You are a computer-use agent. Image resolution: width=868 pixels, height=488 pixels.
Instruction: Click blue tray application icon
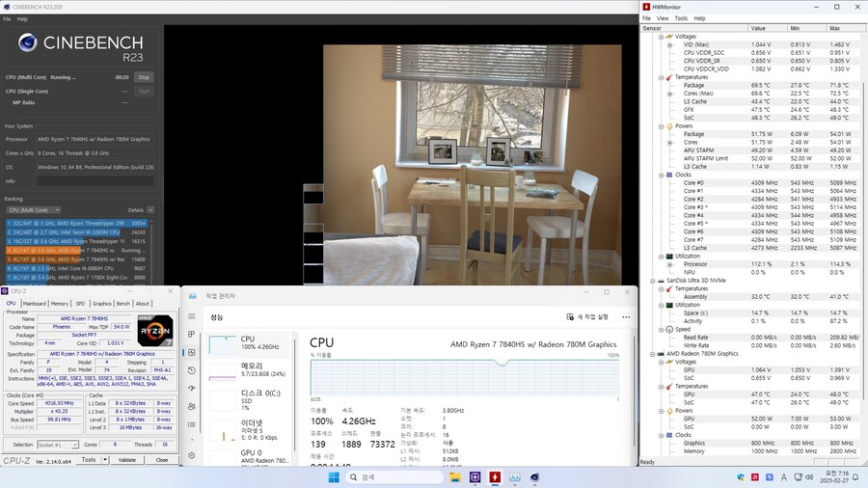click(769, 477)
